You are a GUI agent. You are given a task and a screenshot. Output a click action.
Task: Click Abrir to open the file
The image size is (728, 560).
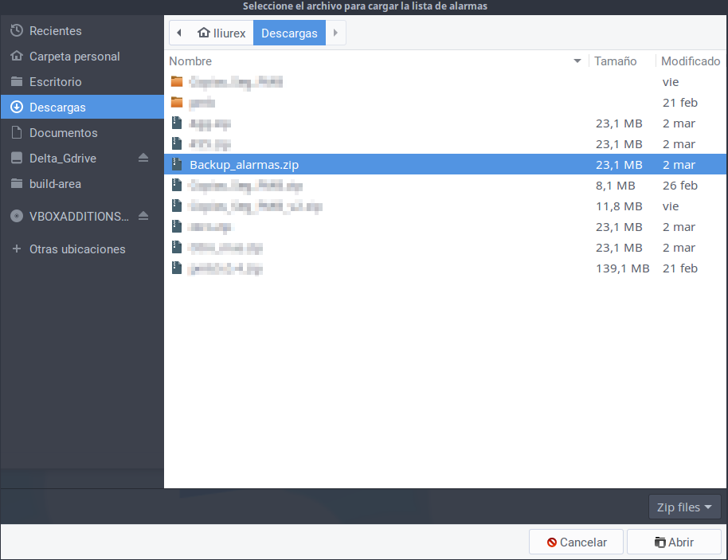coord(674,542)
